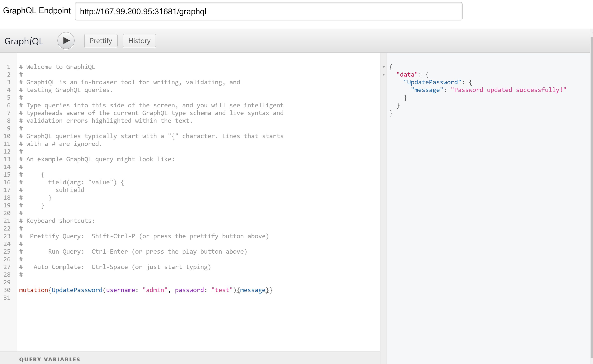The width and height of the screenshot is (593, 364).
Task: Click the right-edge vertical scrollbar
Action: 591,193
